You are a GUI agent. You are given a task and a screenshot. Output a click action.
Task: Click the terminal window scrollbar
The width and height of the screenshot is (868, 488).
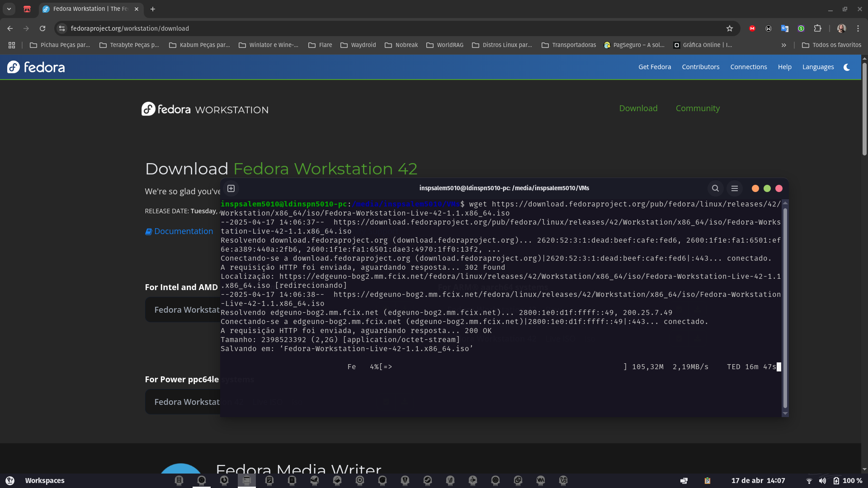pyautogui.click(x=785, y=307)
